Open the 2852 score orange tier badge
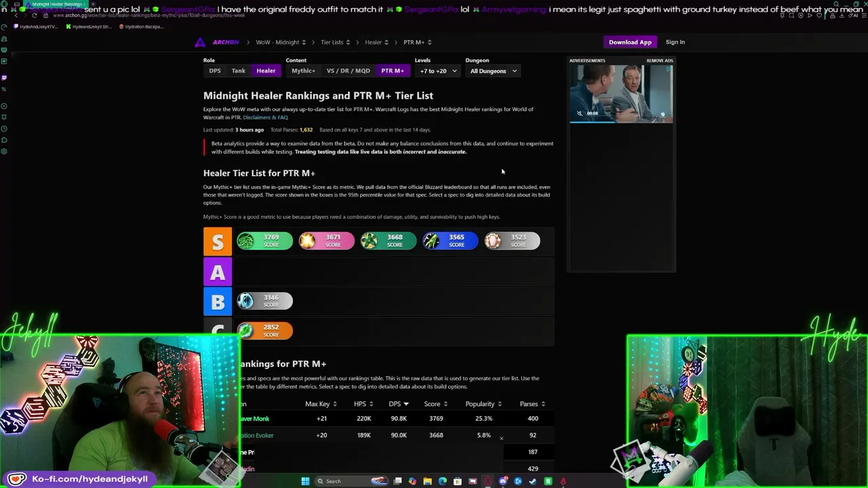 pos(264,330)
